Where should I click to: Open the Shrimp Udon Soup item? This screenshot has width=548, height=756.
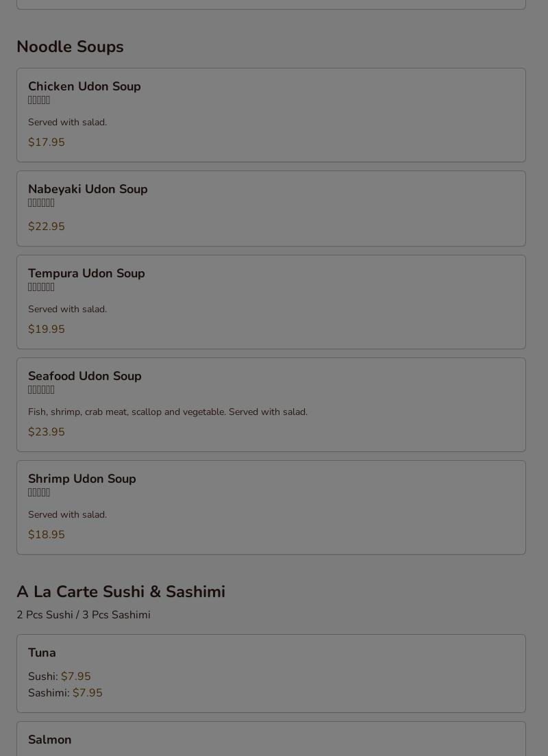(82, 479)
